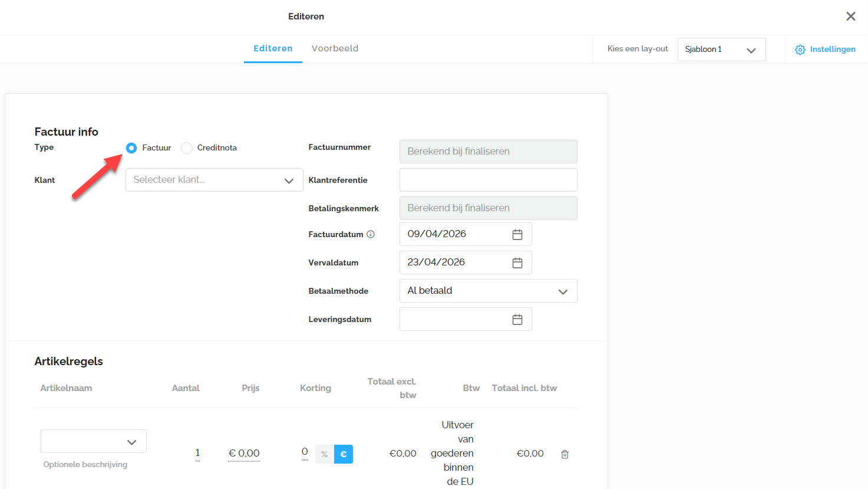Screen dimensions: 868x489
Task: Click the Btw value 'Uitvoer van goederen binnen de EU'
Action: coord(452,453)
